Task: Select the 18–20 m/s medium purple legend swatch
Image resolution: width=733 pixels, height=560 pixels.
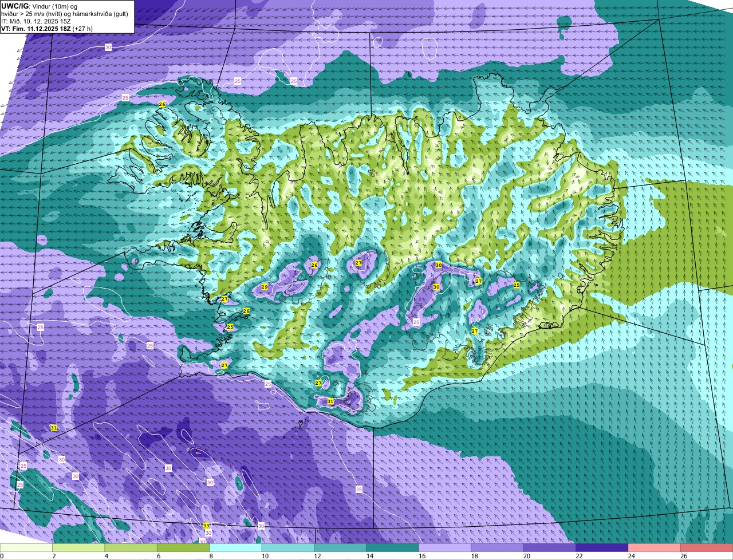Action: (498, 548)
